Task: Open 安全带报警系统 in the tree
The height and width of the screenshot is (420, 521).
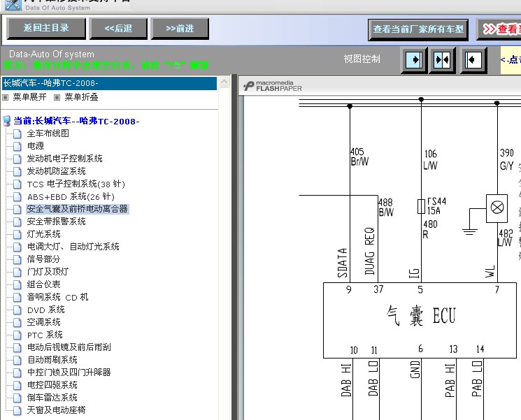Action: click(56, 222)
